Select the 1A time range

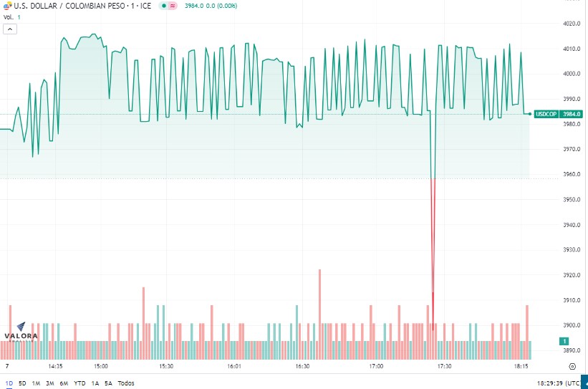point(95,383)
